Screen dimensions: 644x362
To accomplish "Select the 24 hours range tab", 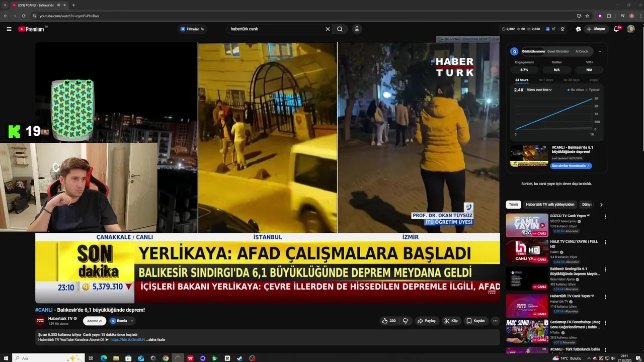I will coord(522,80).
